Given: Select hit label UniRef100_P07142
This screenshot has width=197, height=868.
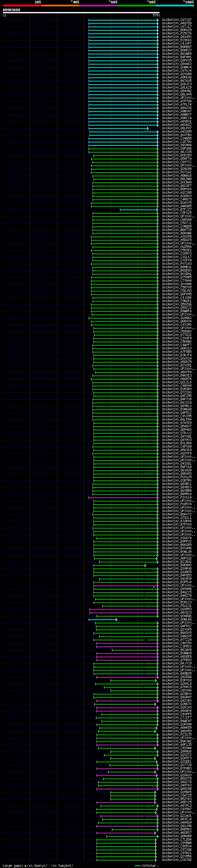Looking at the screenshot, I should click(177, 172).
